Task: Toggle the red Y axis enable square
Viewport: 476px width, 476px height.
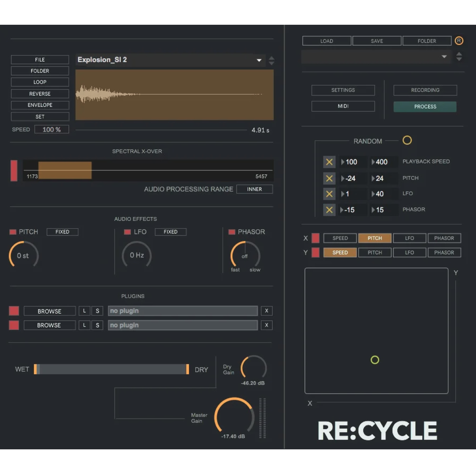Action: pyautogui.click(x=315, y=253)
